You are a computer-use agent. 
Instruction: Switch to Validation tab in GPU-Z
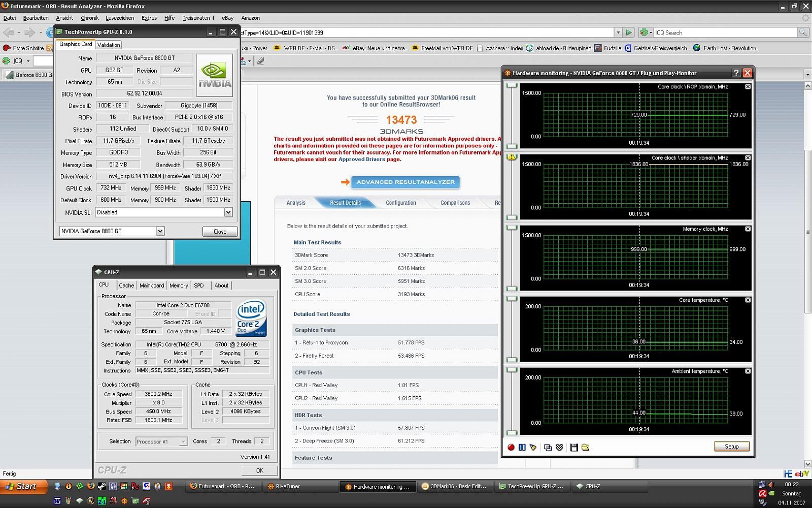click(109, 45)
